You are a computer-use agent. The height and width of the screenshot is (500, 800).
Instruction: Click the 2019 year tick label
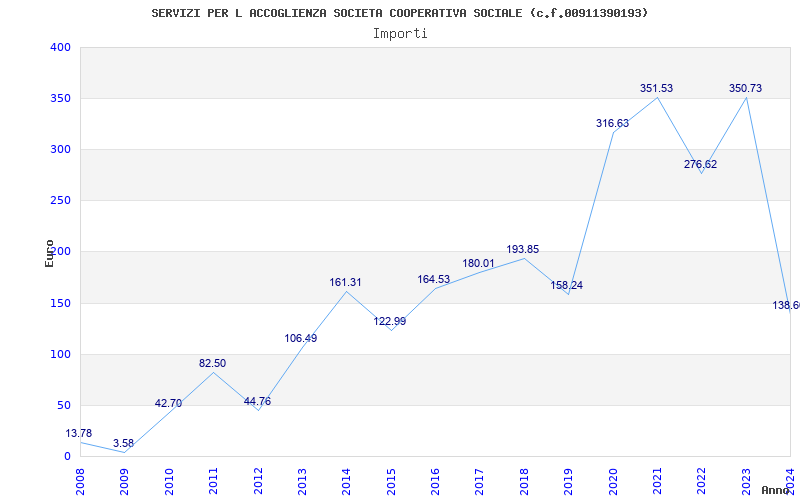tap(568, 481)
